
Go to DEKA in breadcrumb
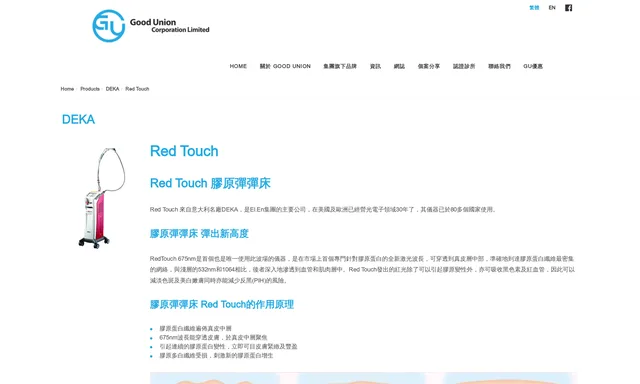112,89
